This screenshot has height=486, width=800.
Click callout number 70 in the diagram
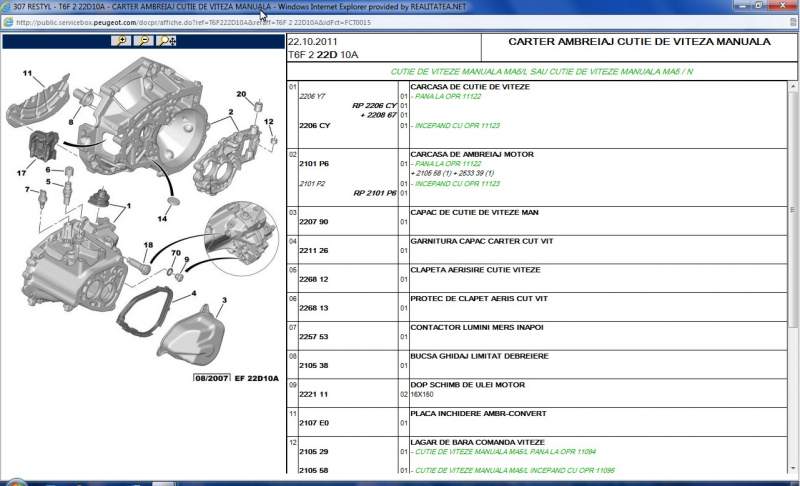click(x=176, y=252)
